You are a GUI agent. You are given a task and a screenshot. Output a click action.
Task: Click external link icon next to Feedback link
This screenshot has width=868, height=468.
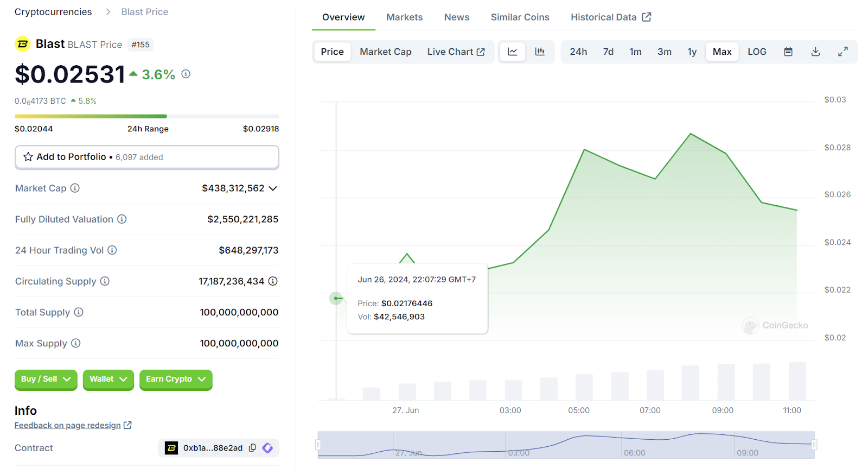[x=127, y=425]
